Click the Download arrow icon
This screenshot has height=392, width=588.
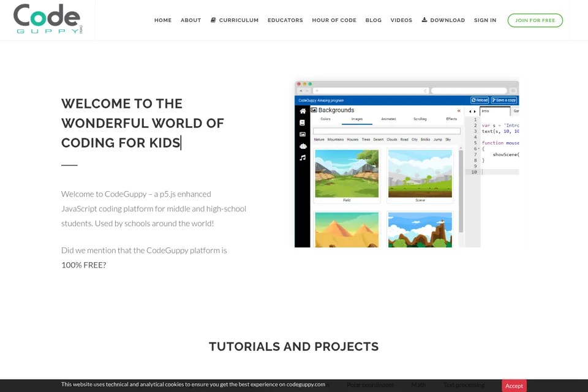click(x=424, y=20)
